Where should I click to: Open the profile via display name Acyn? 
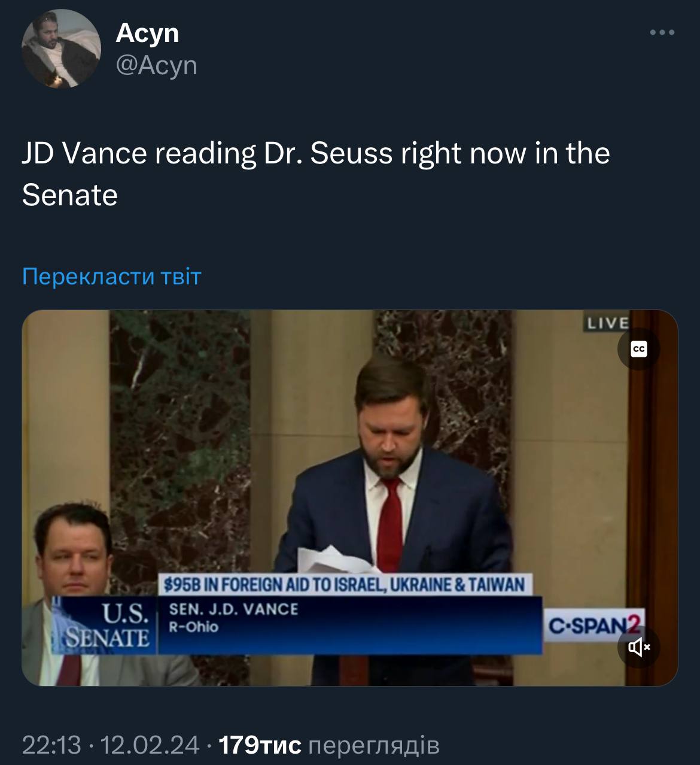(x=147, y=32)
